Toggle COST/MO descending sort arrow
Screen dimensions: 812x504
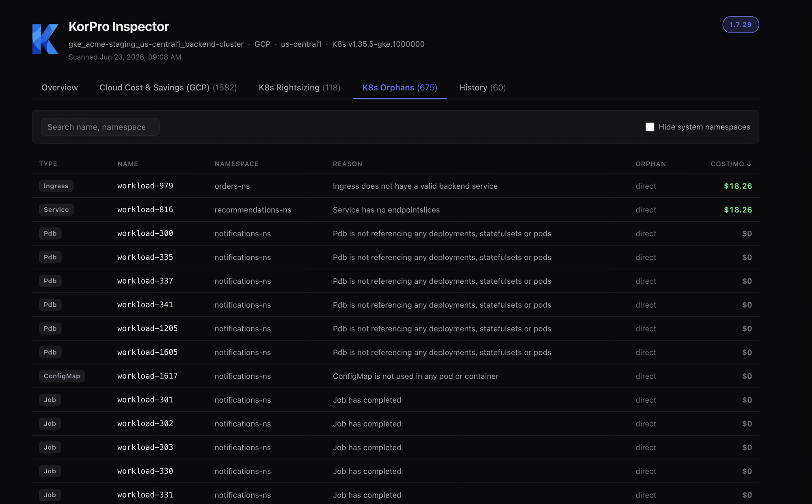(x=749, y=164)
